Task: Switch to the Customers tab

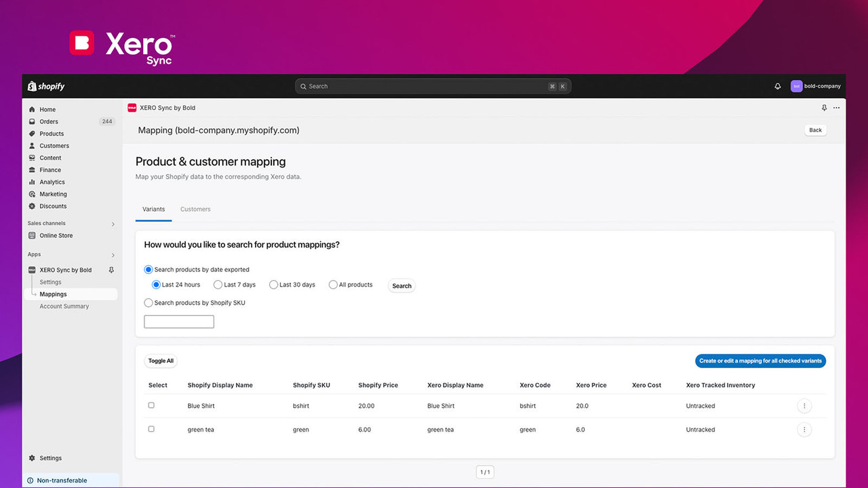Action: pyautogui.click(x=195, y=209)
